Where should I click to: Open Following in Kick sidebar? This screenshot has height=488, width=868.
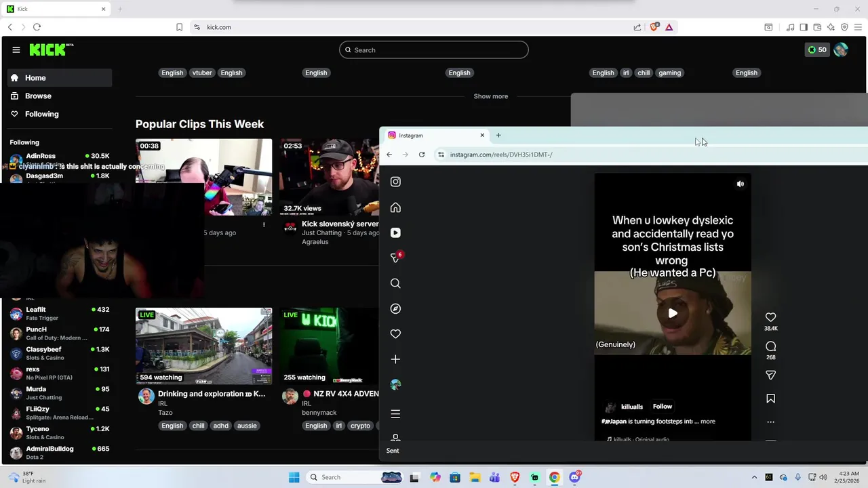tap(60, 114)
